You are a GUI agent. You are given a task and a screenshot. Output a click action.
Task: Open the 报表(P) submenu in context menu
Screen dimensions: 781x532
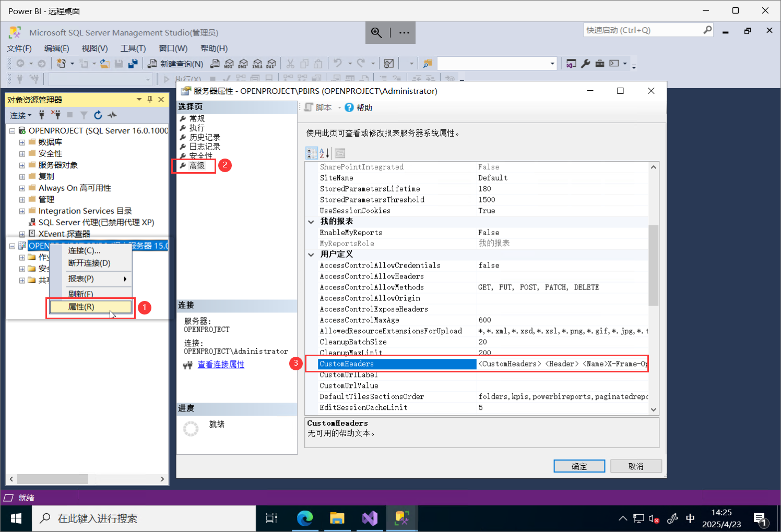90,279
